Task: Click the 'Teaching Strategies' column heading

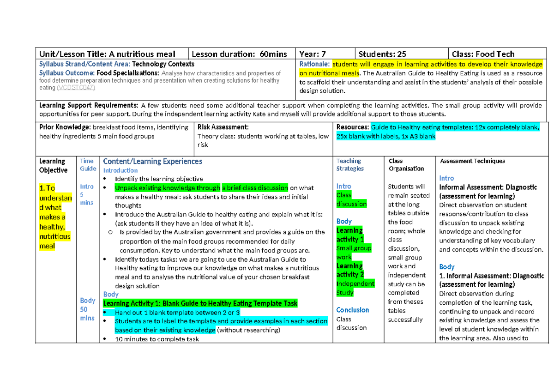Action: tap(350, 165)
